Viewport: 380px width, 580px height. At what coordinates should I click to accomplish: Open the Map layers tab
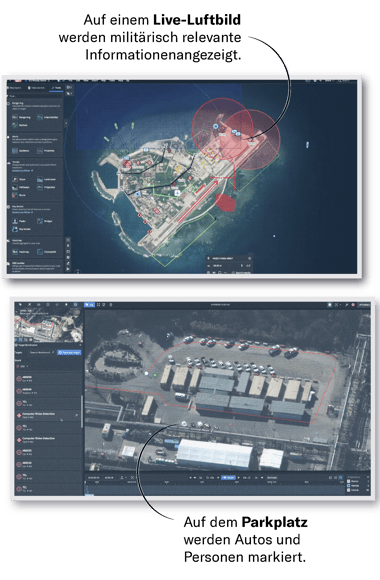coord(15,88)
